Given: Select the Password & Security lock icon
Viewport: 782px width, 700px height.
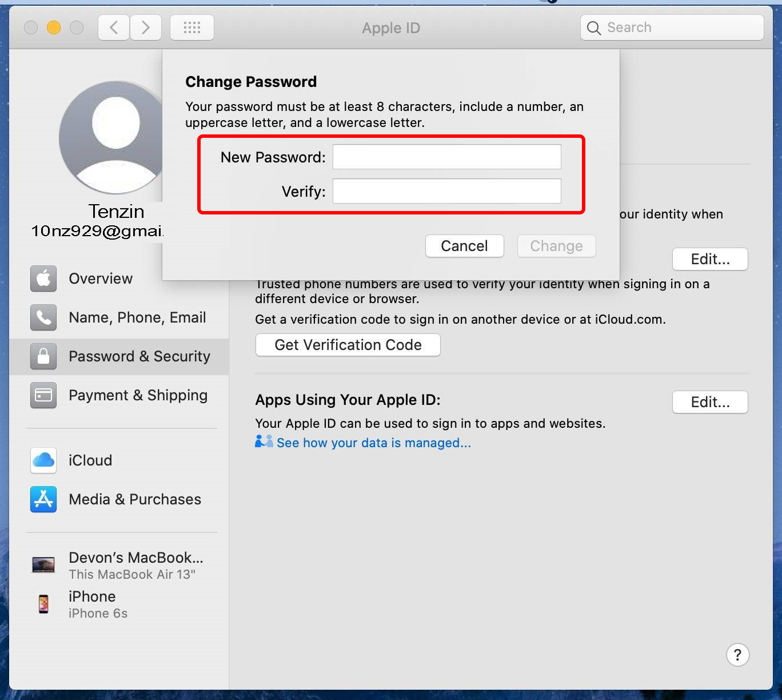Looking at the screenshot, I should (x=43, y=356).
